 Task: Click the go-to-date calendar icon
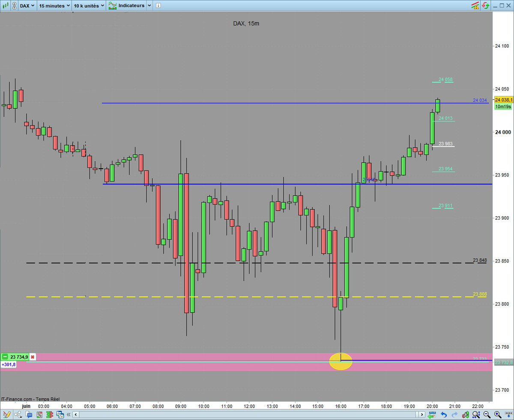tap(432, 414)
